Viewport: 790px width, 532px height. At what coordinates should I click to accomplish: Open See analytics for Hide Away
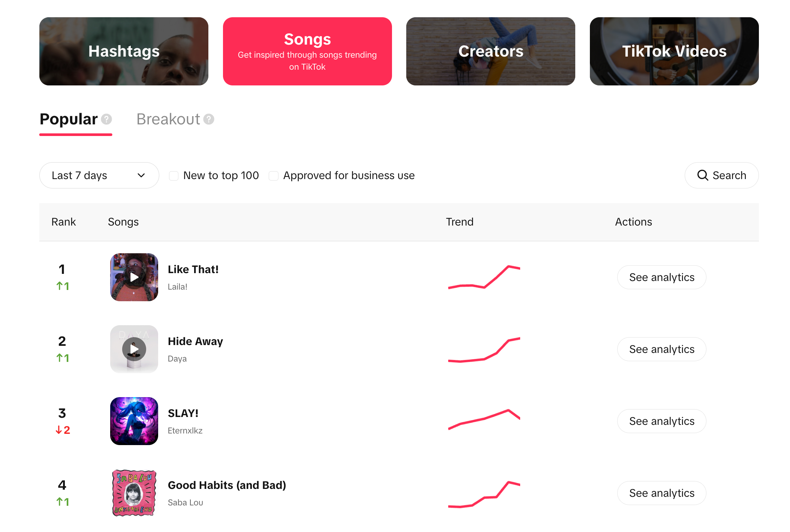pyautogui.click(x=661, y=349)
